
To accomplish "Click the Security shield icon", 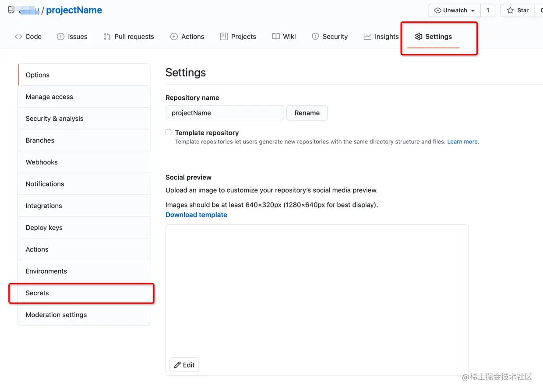I will (x=315, y=37).
